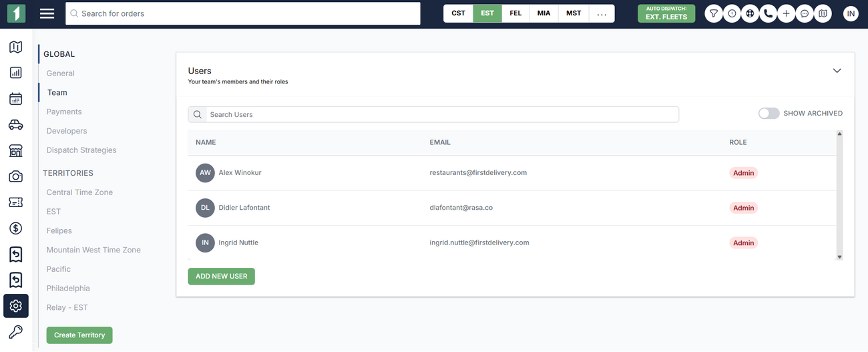
Task: Expand the more territories ellipsis
Action: coord(602,13)
